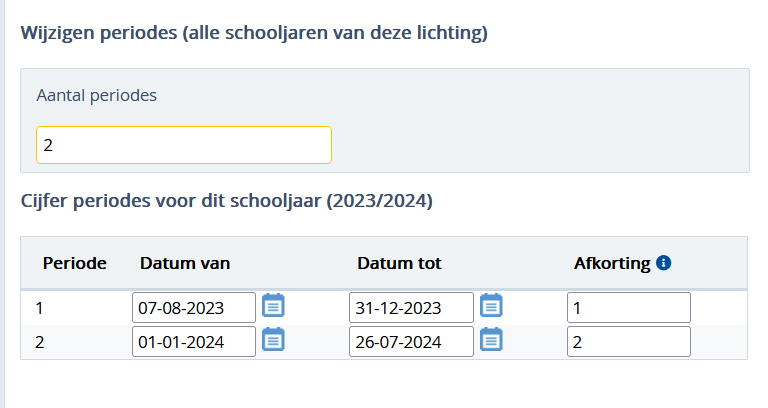Open calendar picker for period 1 Datum van
Viewport: 768px width, 408px height.
point(273,306)
